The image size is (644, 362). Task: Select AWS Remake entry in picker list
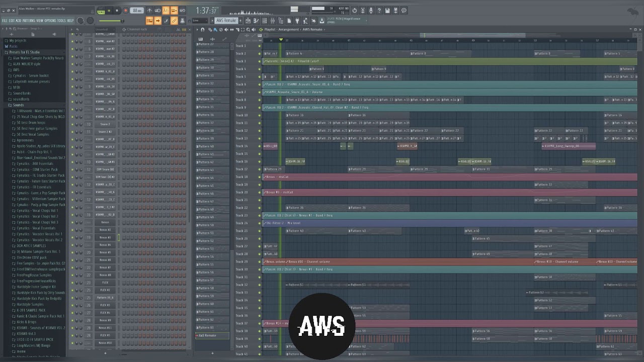point(212,335)
